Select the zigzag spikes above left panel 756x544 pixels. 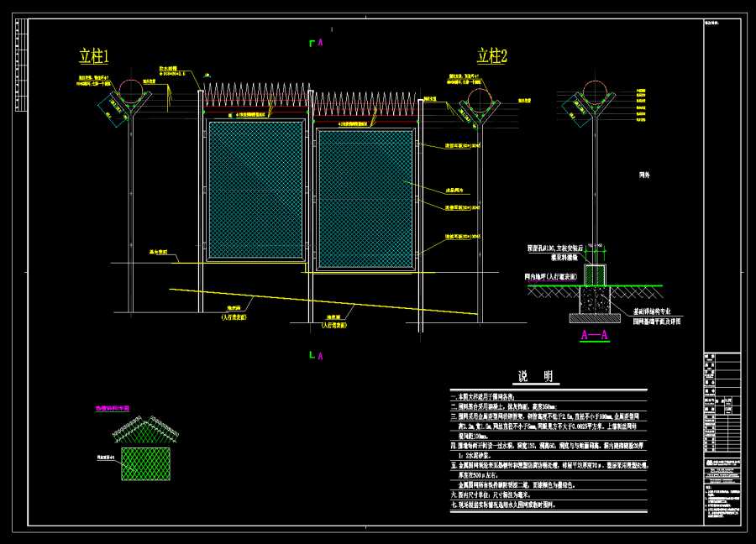tap(255, 95)
